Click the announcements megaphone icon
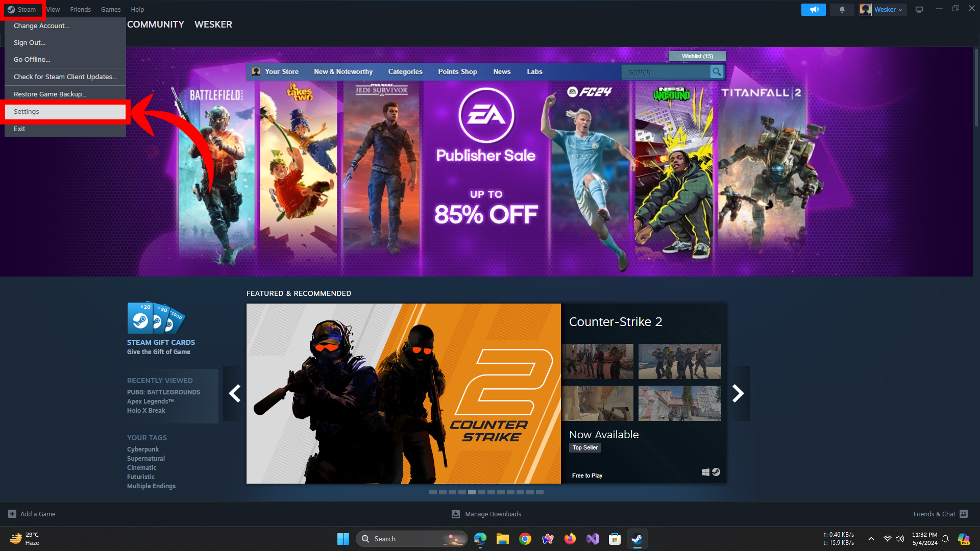 [813, 10]
